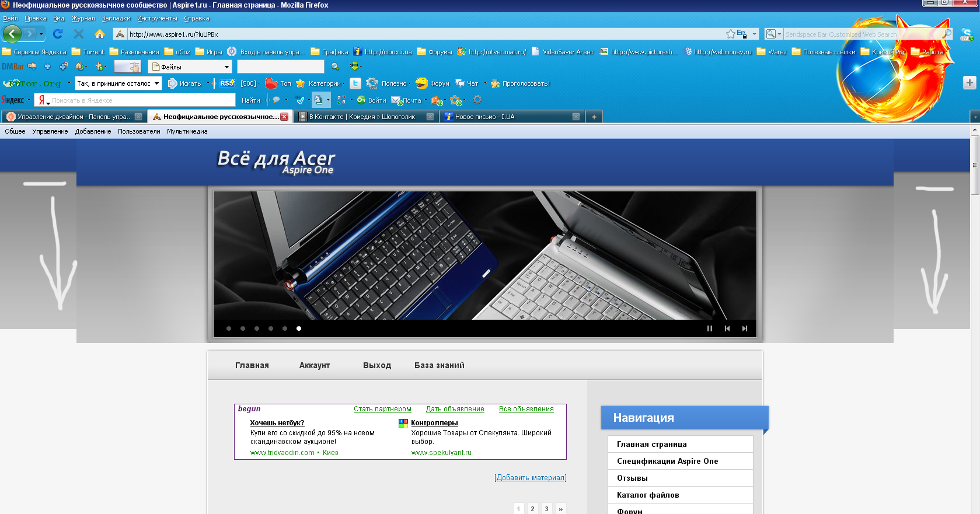Open Форум smiley in RuTor toolbar
Viewport: 980px width, 514px height.
click(421, 83)
